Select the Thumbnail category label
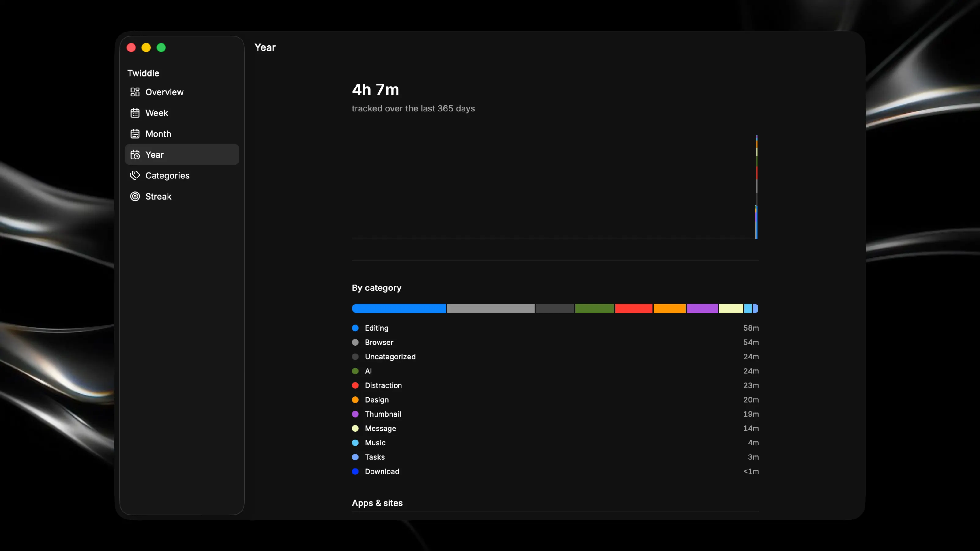 click(x=383, y=414)
